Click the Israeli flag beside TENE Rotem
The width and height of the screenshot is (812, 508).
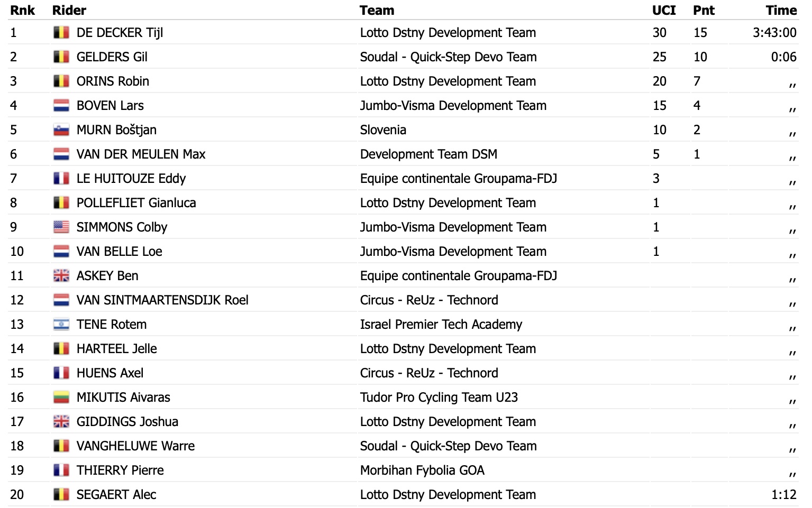(61, 325)
